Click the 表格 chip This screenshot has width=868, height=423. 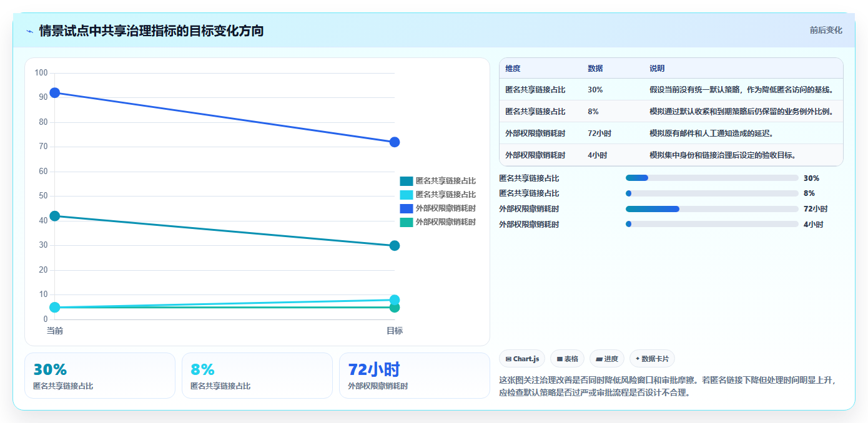567,359
